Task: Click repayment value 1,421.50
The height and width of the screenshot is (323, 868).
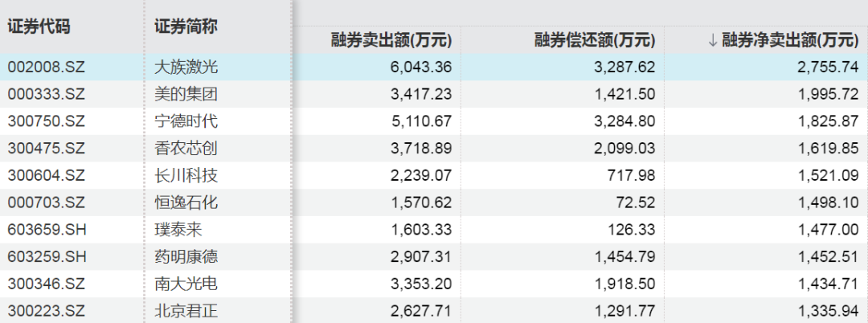Action: pos(624,95)
